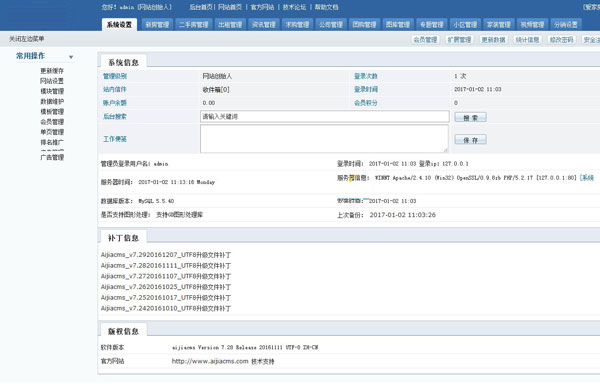Click inside the 工作便签 text area
Image resolution: width=600 pixels, height=384 pixels.
324,139
